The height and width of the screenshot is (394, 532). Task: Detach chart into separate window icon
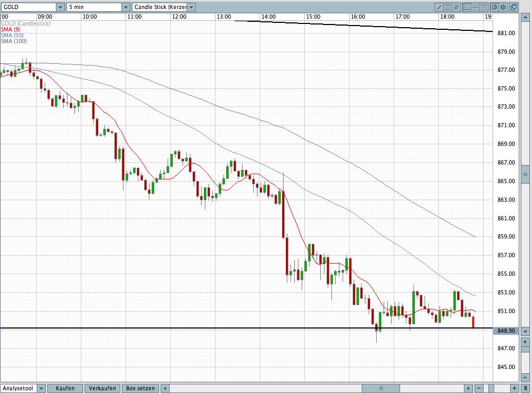(x=514, y=7)
